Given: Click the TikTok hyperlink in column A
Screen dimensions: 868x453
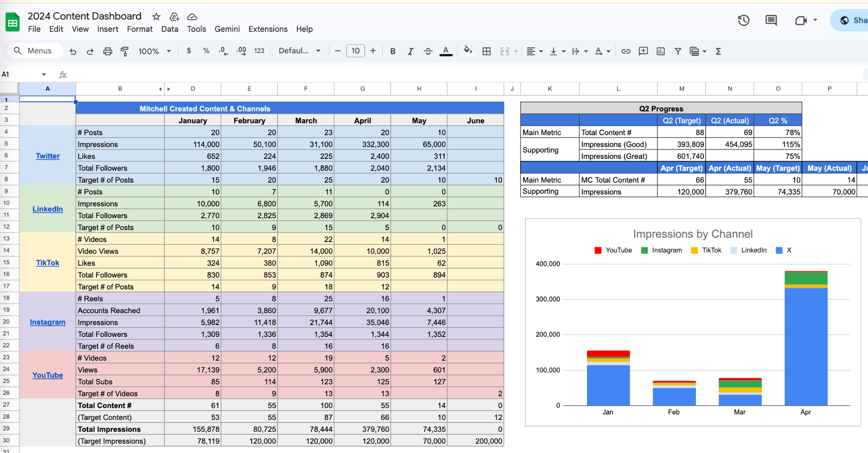Looking at the screenshot, I should coord(47,263).
